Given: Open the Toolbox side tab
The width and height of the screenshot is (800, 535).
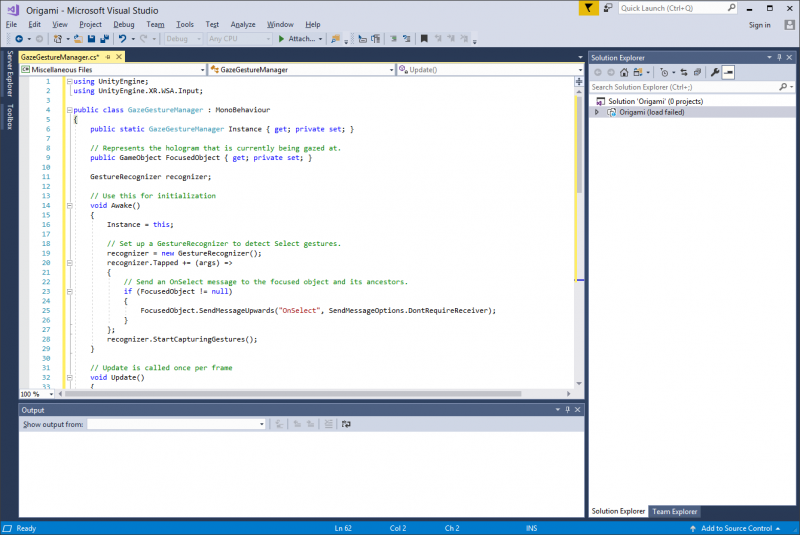Looking at the screenshot, I should [x=9, y=117].
